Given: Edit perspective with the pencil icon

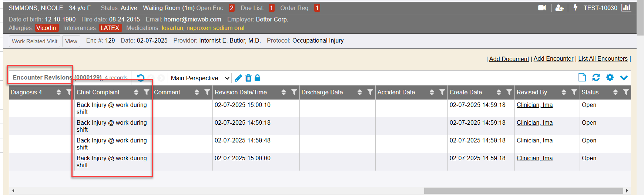Looking at the screenshot, I should tap(238, 78).
